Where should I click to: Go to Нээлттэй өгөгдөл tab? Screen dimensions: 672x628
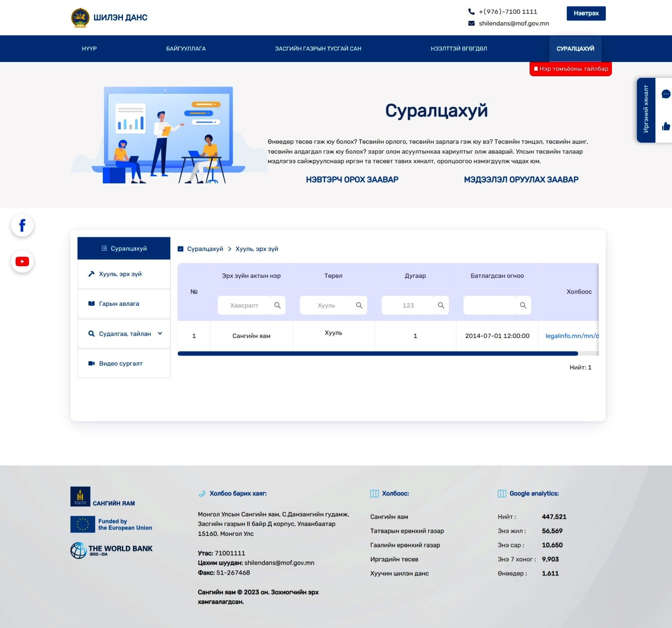point(459,49)
